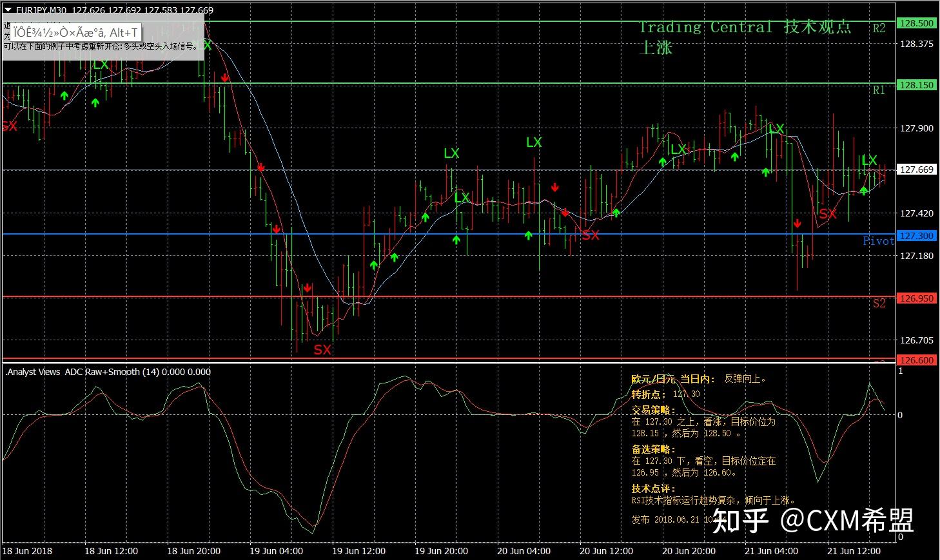Click the '18 Jun 20:00' time axis label
This screenshot has width=940, height=560.
tap(193, 551)
